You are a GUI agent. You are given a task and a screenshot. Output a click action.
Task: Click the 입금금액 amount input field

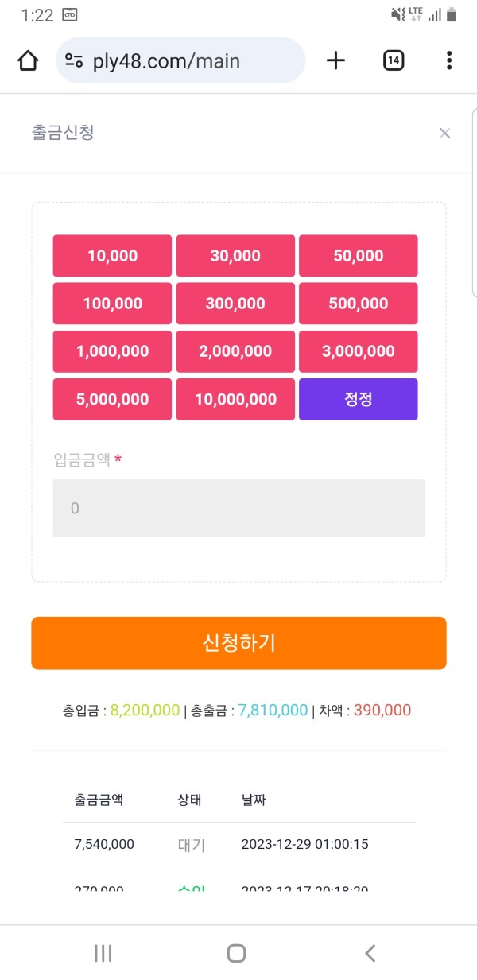pyautogui.click(x=238, y=508)
